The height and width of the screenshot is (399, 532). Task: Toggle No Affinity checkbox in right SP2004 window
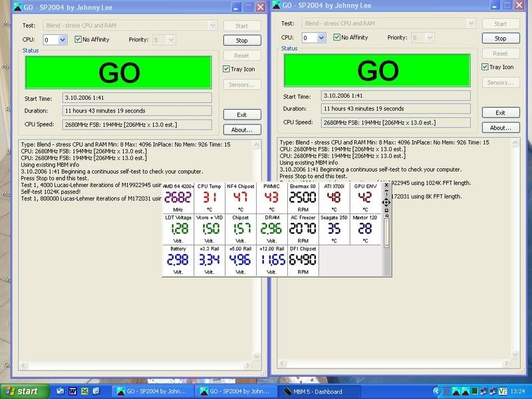click(336, 37)
